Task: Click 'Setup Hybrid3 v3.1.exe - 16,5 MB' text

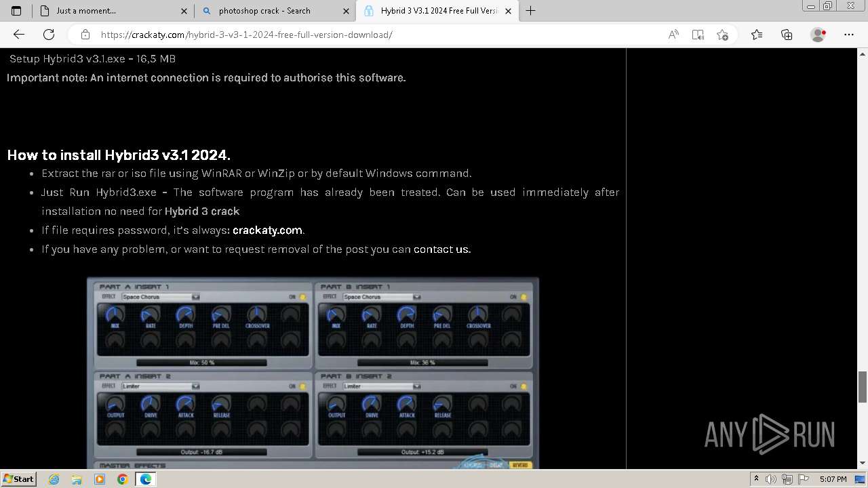Action: click(x=93, y=59)
